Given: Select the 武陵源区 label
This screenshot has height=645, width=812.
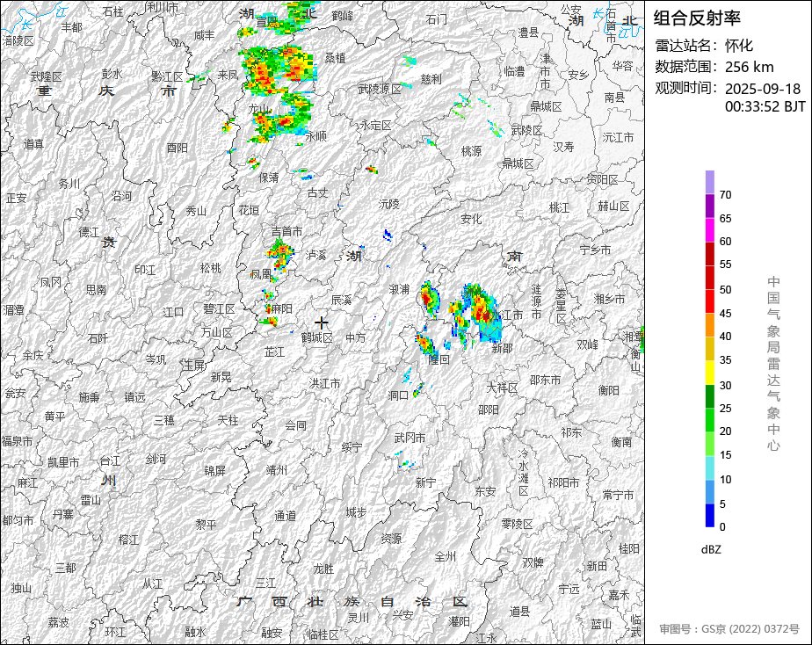Looking at the screenshot, I should (380, 89).
